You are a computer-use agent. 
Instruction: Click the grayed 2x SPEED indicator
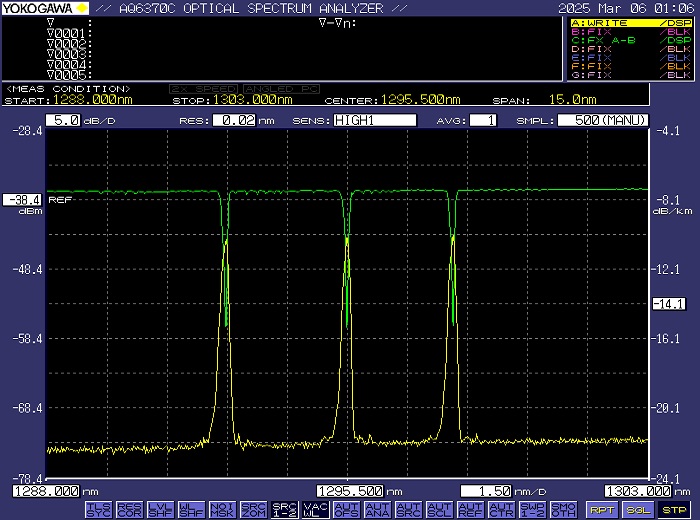point(204,89)
